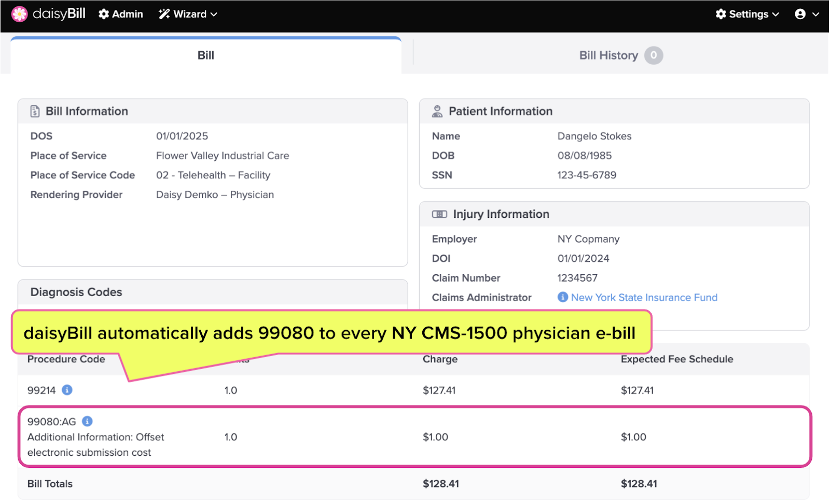Image resolution: width=830 pixels, height=504 pixels.
Task: Click the info icon beside New York State Insurance Fund
Action: pyautogui.click(x=562, y=297)
